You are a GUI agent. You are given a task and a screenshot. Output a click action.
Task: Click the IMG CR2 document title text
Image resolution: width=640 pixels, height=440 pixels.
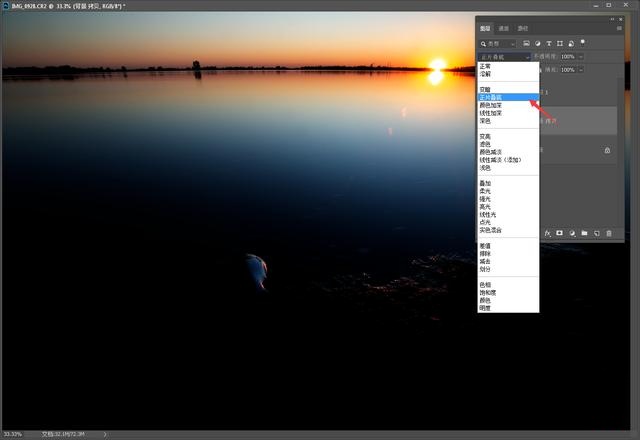click(x=68, y=6)
